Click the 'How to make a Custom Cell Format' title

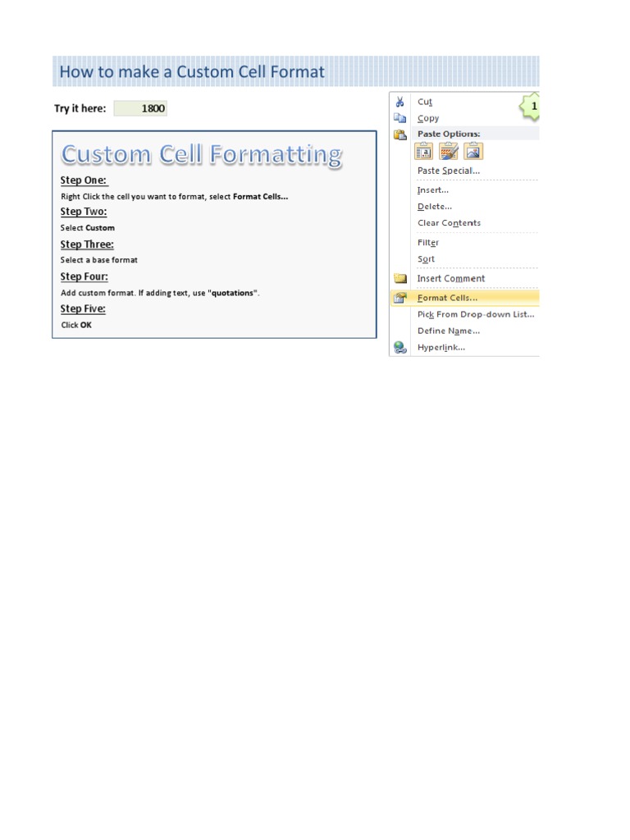(192, 72)
